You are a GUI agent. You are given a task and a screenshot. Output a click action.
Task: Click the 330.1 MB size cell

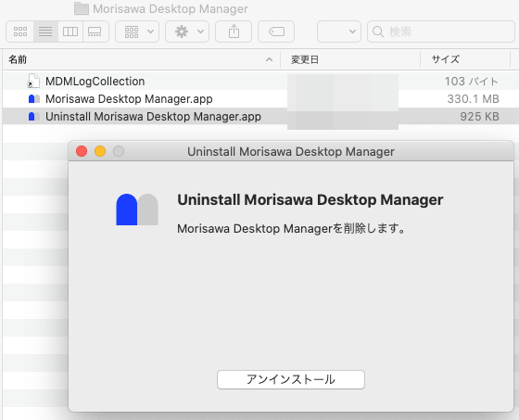(x=473, y=98)
